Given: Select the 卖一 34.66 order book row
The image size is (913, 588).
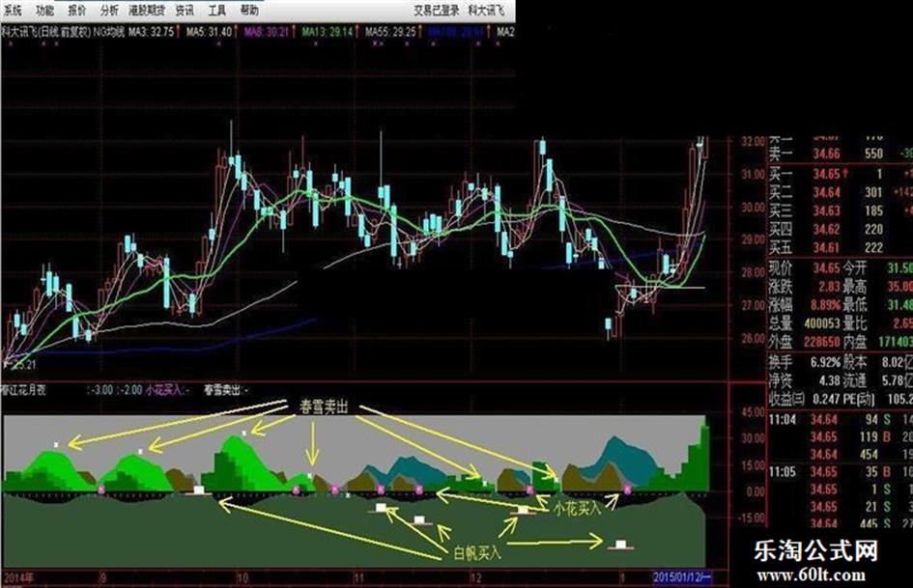Looking at the screenshot, I should [x=841, y=154].
